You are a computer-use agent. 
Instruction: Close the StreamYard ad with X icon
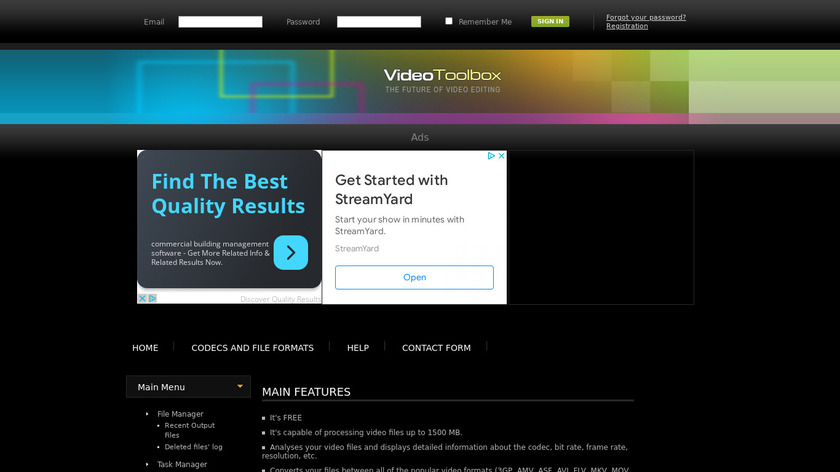coord(501,156)
